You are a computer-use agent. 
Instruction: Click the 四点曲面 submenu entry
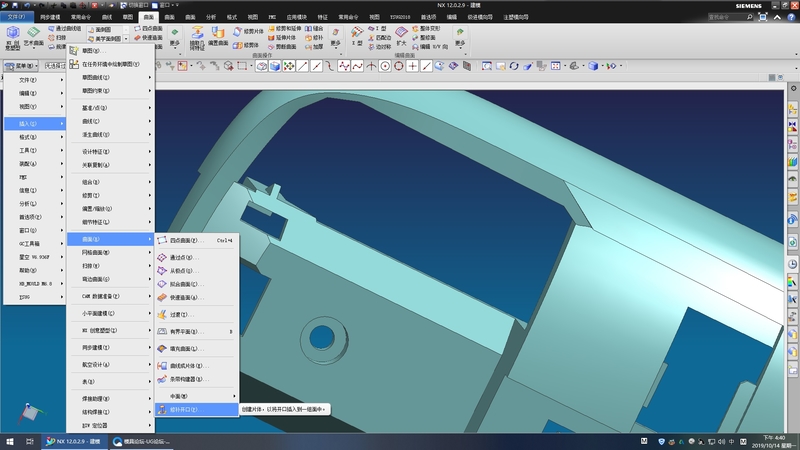pos(186,240)
